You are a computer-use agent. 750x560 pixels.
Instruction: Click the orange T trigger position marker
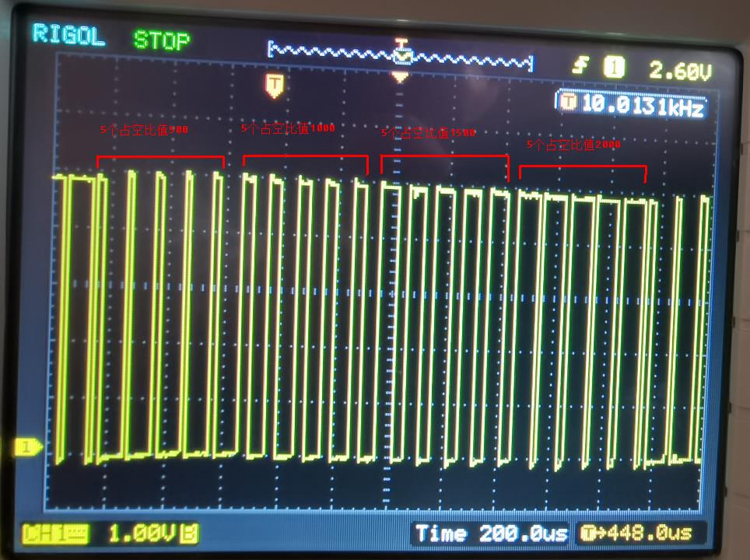[x=275, y=85]
